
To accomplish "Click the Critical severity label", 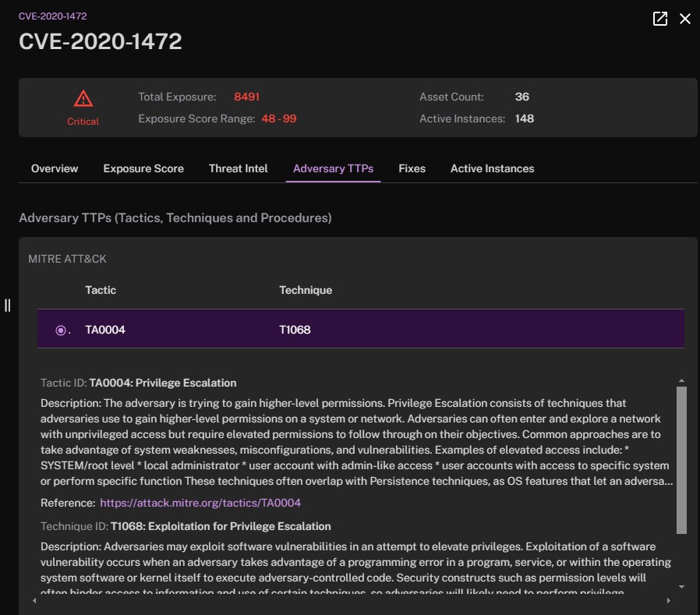I will [83, 122].
